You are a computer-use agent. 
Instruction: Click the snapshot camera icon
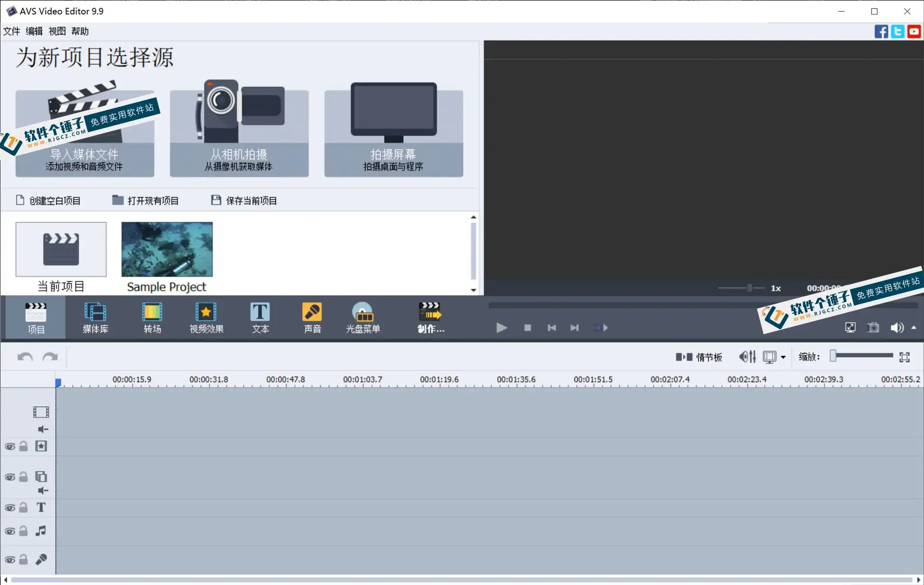point(873,327)
